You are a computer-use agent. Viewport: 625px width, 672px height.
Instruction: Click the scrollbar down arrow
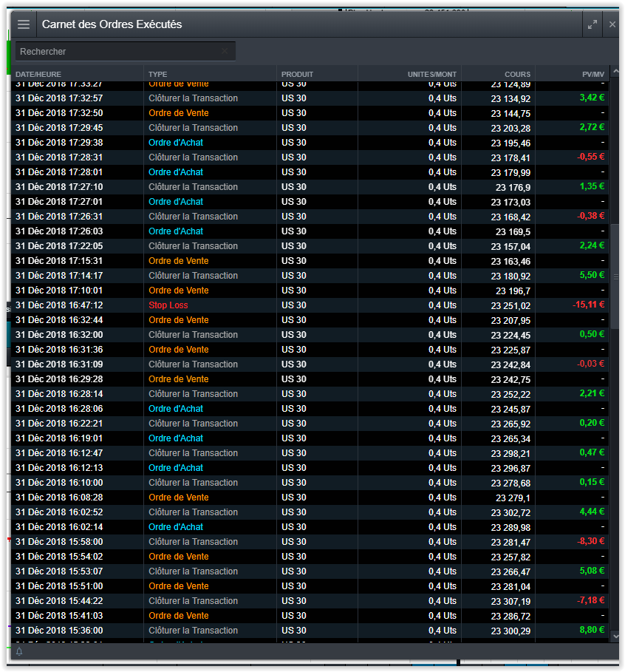click(615, 637)
